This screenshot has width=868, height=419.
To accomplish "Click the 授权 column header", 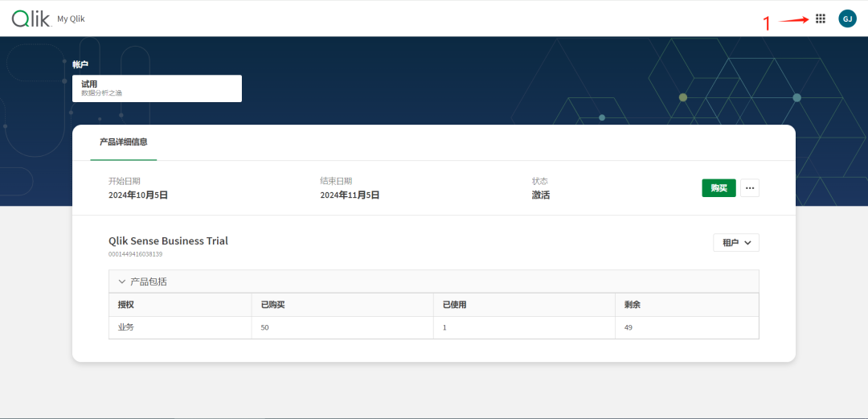I will pyautogui.click(x=181, y=305).
